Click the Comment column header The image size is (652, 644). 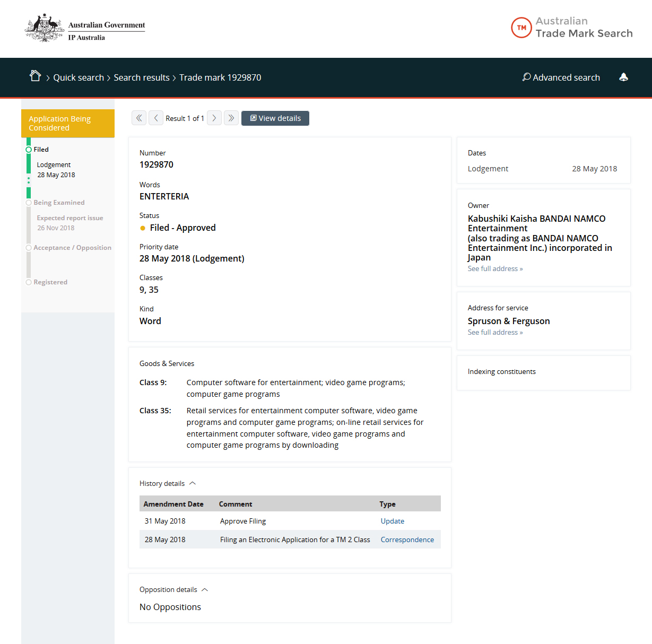click(x=236, y=504)
